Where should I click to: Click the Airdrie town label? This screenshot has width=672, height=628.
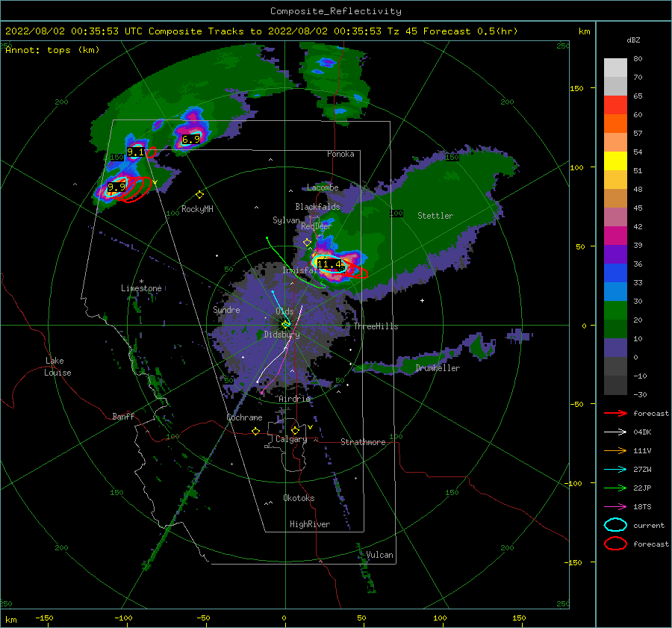(294, 399)
